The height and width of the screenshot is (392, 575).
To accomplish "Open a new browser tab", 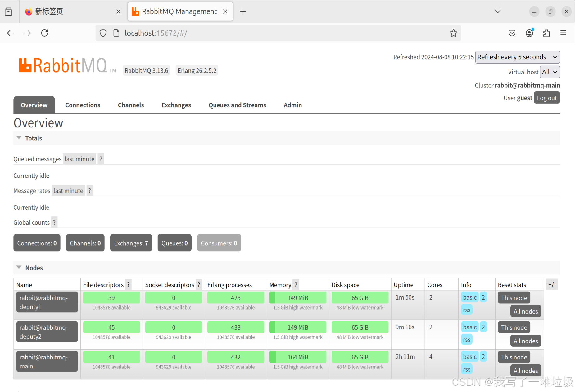I will point(243,12).
